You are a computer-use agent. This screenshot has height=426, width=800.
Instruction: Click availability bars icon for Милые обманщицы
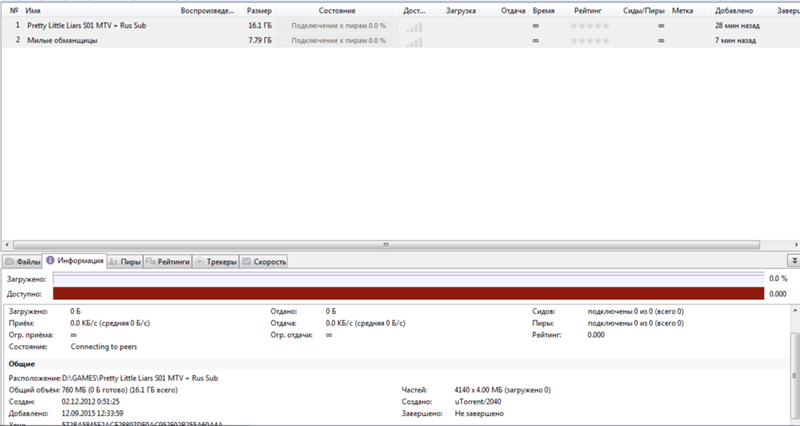(x=414, y=42)
